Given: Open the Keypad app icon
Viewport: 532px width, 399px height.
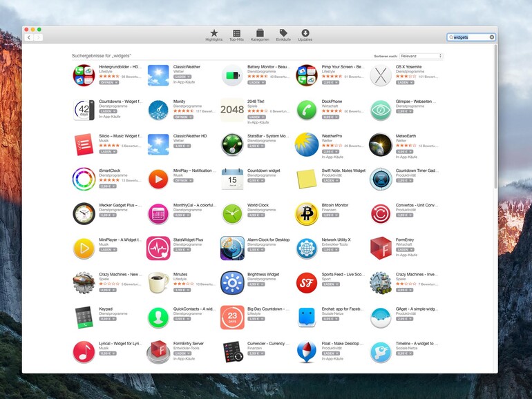Looking at the screenshot, I should (84, 318).
